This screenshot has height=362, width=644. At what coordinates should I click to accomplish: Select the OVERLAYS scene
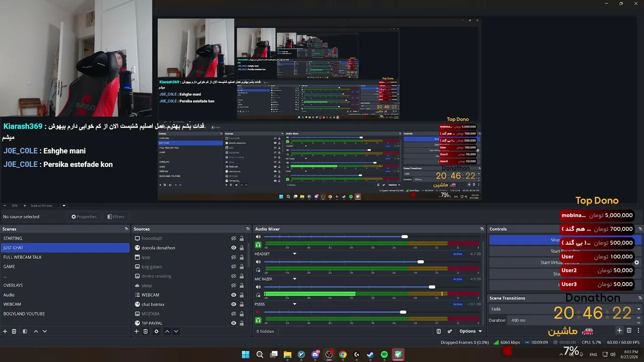[65, 286]
